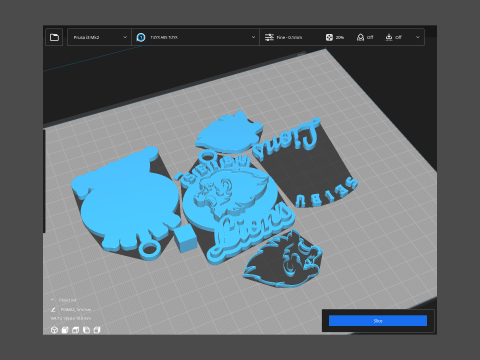Switch to front view icon

pos(65,330)
